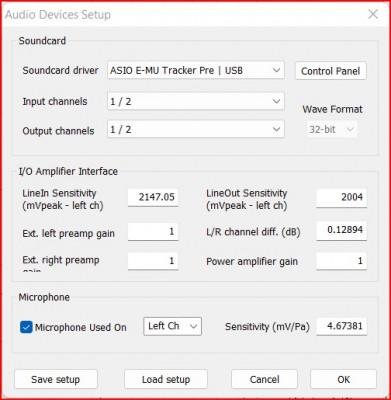
Task: Confirm settings with the OK button
Action: [343, 379]
